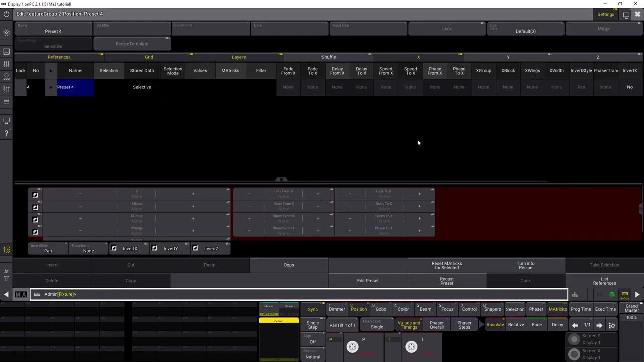This screenshot has height=362, width=644.
Task: Click the green globe status icon
Action: (612, 295)
